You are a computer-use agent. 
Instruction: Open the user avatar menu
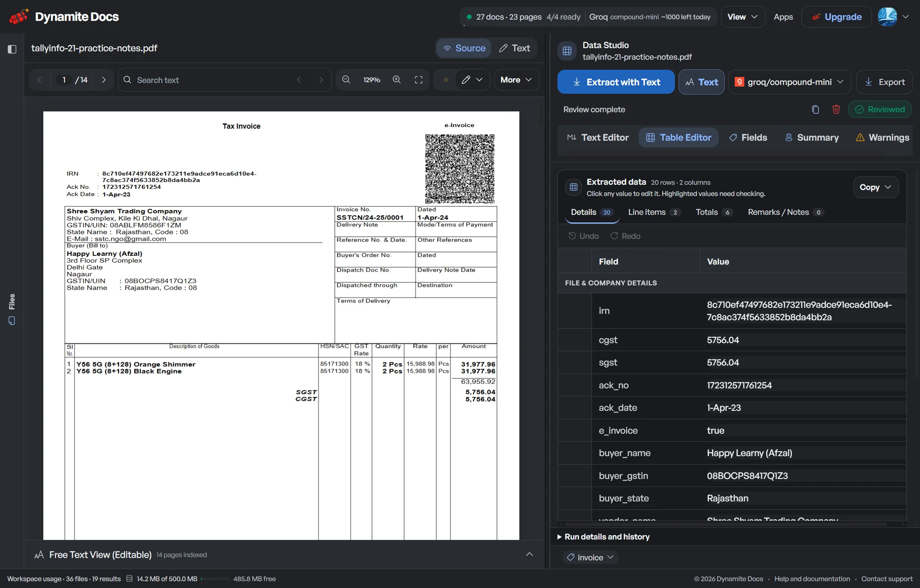(894, 17)
